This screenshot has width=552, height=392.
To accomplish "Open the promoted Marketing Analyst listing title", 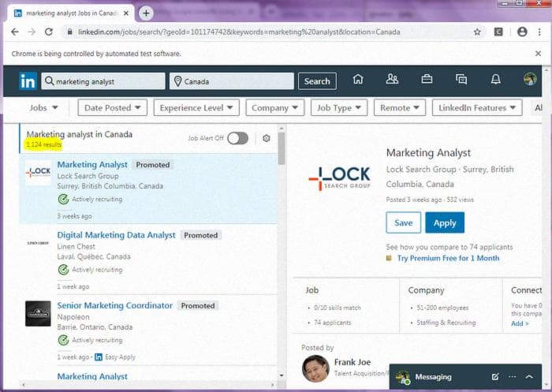I will click(x=92, y=165).
